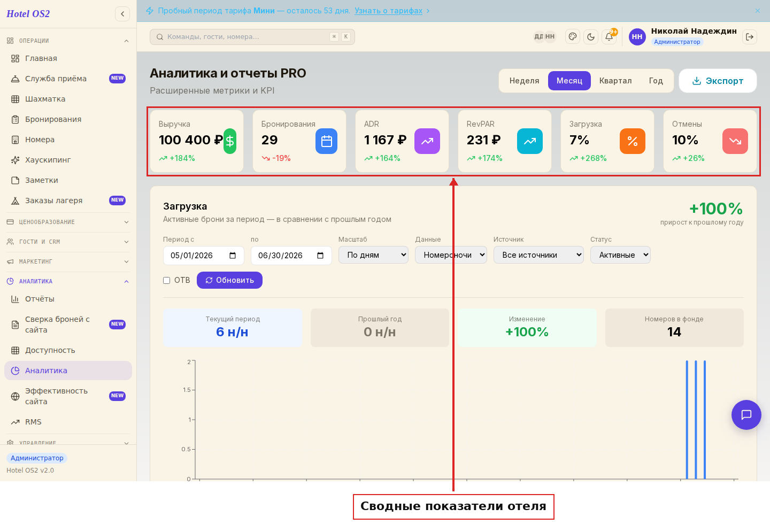Expand the Гости и CRM group

tap(68, 242)
